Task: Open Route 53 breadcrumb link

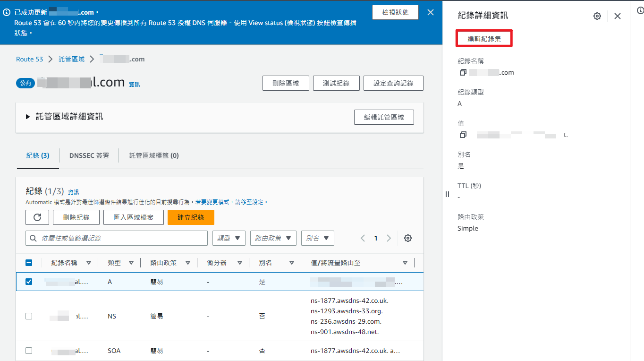Action: (x=29, y=59)
